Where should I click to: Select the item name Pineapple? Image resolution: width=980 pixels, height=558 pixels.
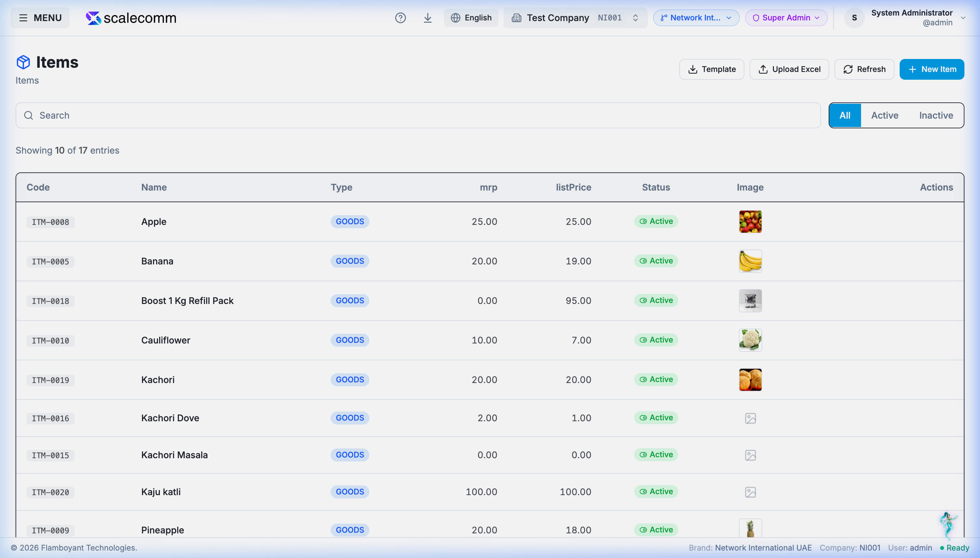(162, 530)
